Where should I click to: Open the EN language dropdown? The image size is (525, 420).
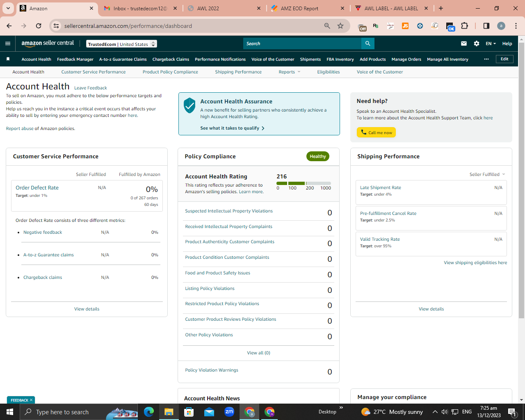tap(491, 43)
